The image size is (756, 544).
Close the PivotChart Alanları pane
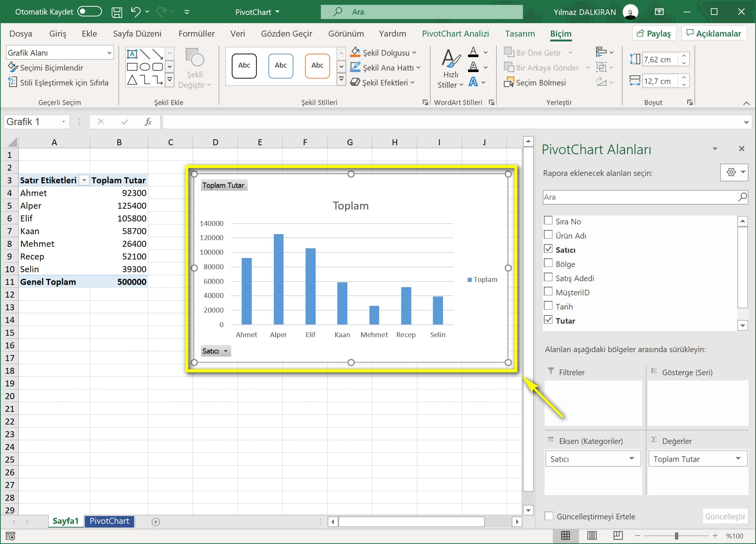pyautogui.click(x=742, y=149)
